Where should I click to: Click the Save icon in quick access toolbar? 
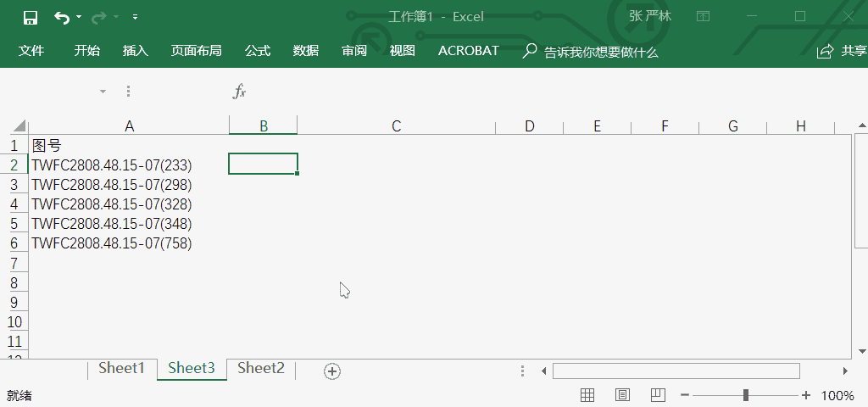tap(30, 17)
